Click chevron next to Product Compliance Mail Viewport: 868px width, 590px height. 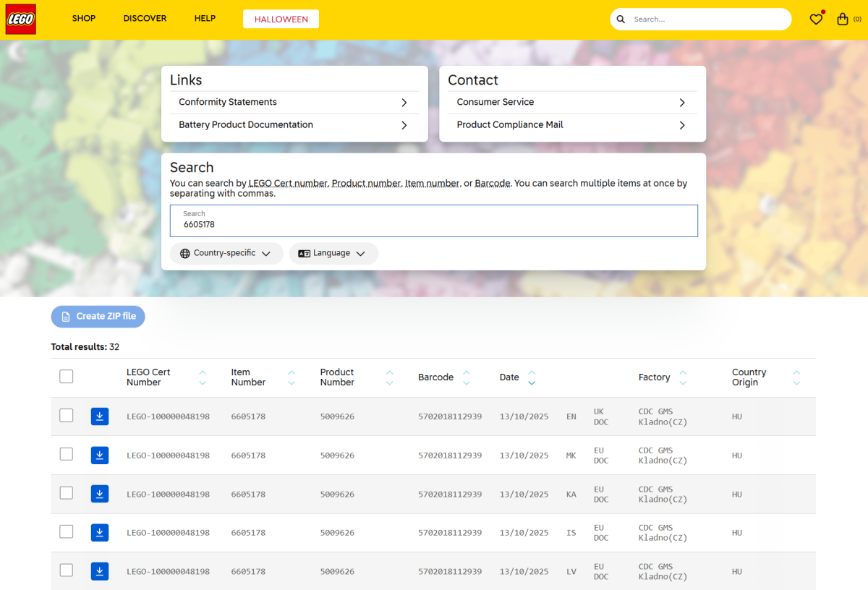point(682,125)
